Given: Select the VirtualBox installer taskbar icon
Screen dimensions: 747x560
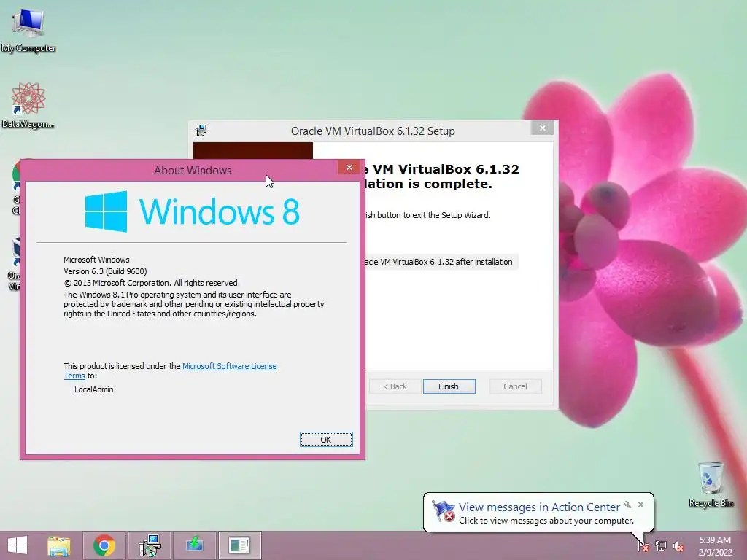Looking at the screenshot, I should pos(150,545).
